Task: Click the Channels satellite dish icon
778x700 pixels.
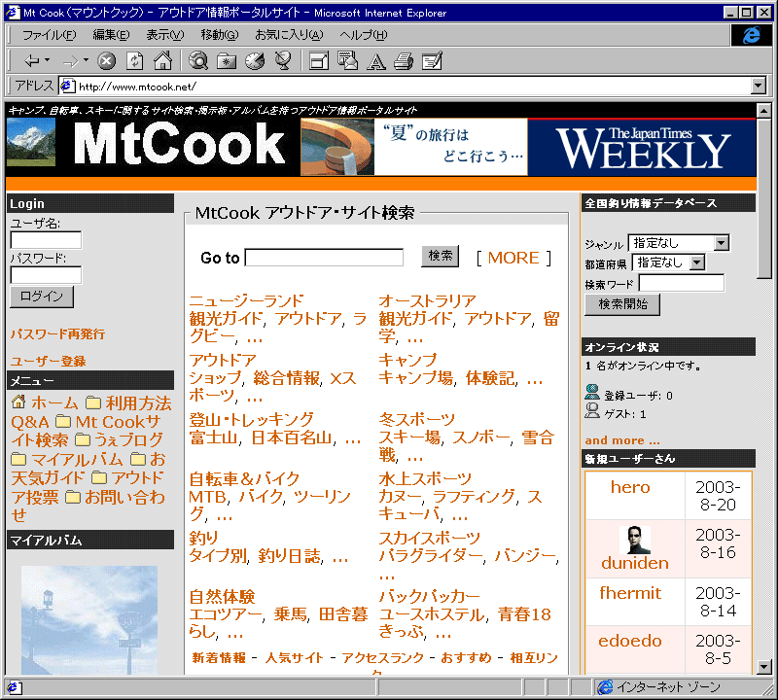Action: [x=283, y=61]
